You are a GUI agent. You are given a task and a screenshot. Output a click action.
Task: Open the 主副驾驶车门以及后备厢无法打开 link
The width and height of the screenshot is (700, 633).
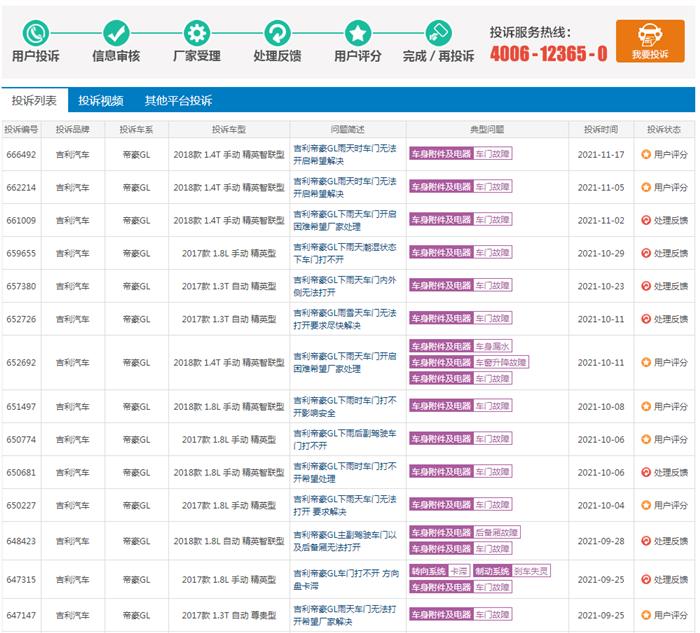point(345,541)
